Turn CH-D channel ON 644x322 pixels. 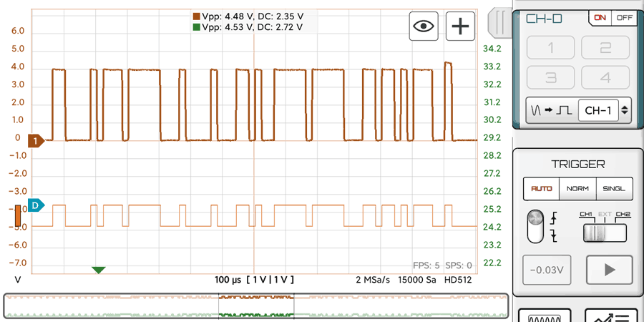coord(599,17)
